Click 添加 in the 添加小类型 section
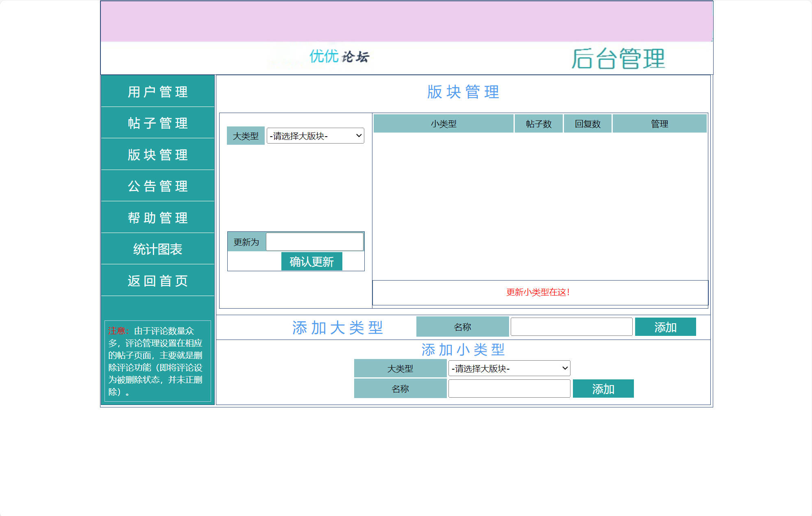The image size is (812, 516). (x=603, y=388)
